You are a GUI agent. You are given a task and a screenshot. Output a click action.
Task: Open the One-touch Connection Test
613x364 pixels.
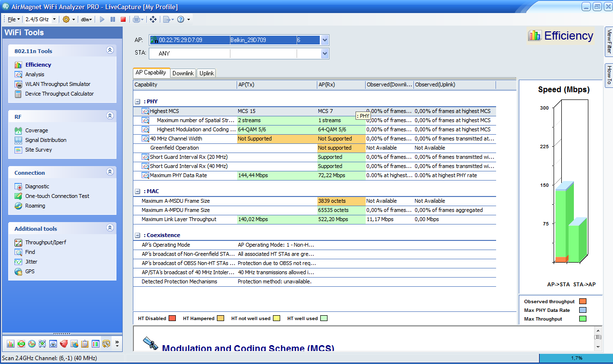(x=57, y=196)
